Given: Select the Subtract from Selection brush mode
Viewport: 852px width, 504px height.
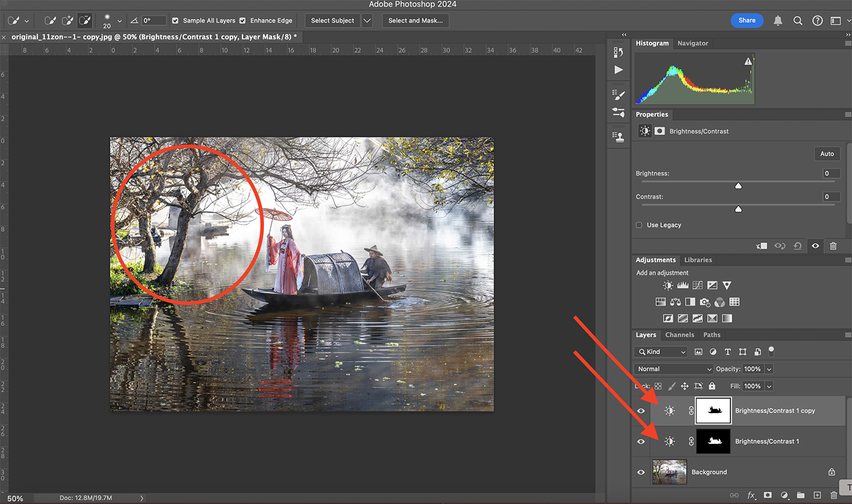Looking at the screenshot, I should click(84, 20).
